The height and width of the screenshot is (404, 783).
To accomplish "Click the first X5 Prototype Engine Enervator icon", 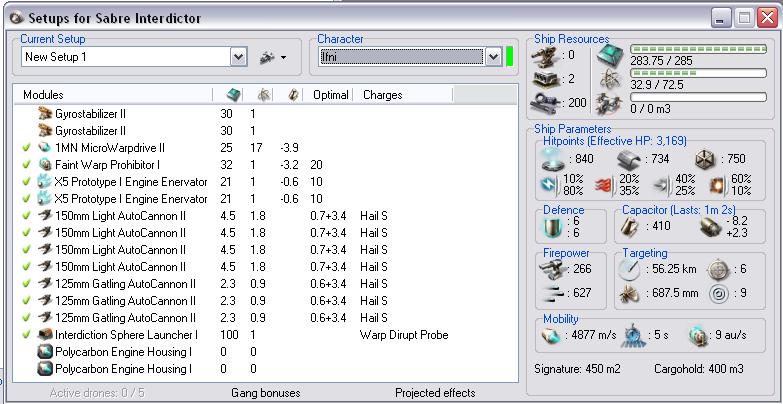I will (45, 182).
